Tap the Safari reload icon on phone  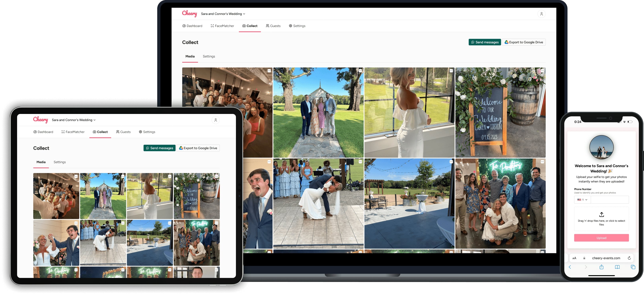629,258
